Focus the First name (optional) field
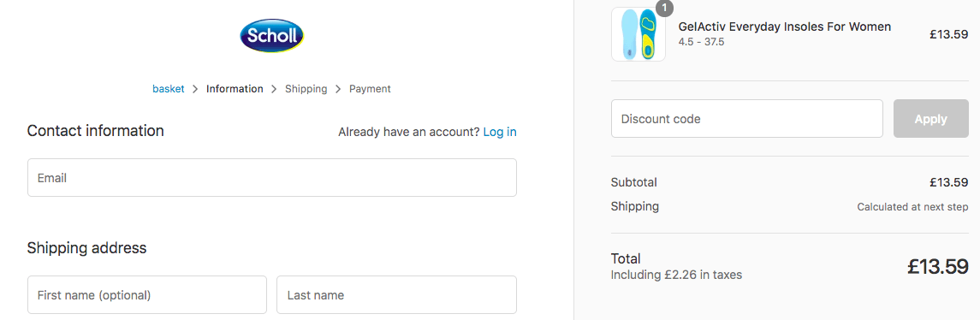 point(147,295)
